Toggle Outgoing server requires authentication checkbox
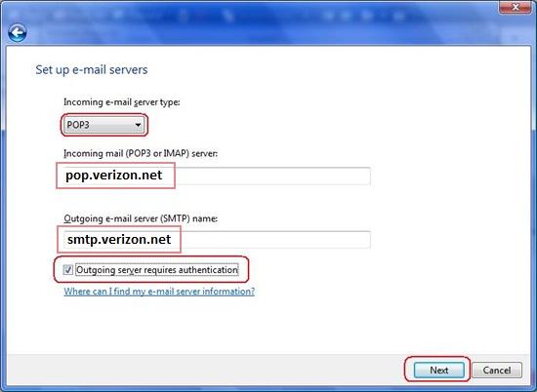 click(67, 270)
